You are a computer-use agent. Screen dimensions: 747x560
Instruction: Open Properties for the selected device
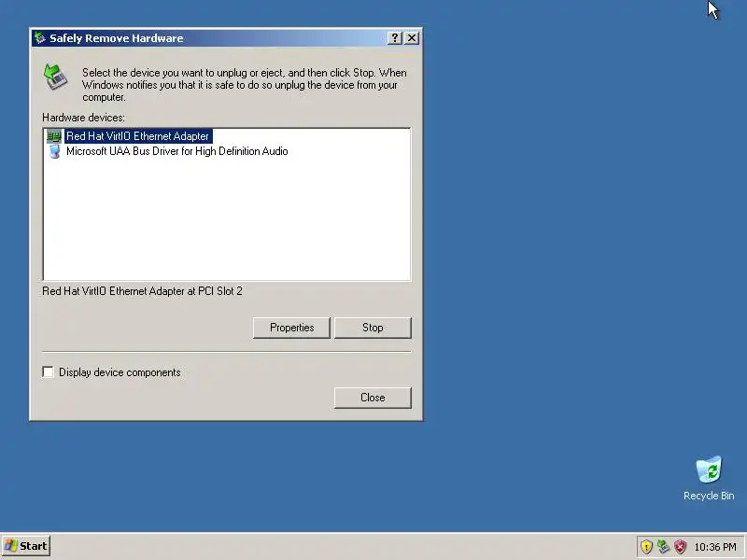point(291,328)
